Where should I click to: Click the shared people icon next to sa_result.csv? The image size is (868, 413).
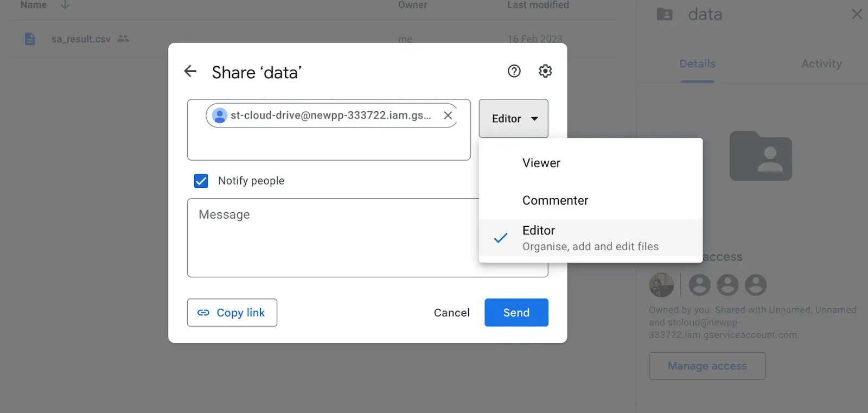pos(123,39)
